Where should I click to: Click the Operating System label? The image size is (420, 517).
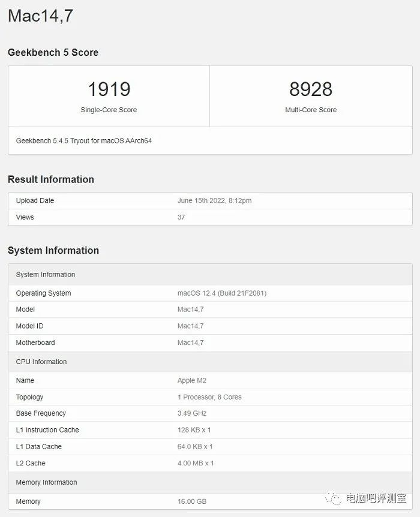click(x=44, y=293)
